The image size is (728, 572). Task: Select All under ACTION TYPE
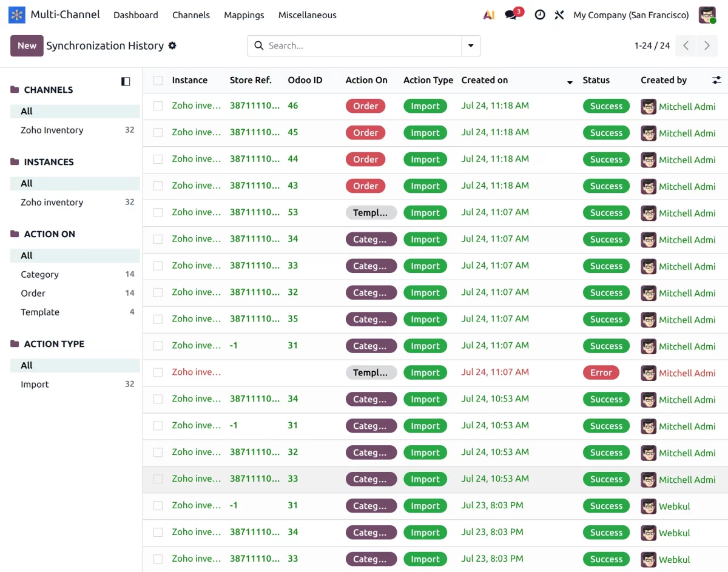(75, 366)
